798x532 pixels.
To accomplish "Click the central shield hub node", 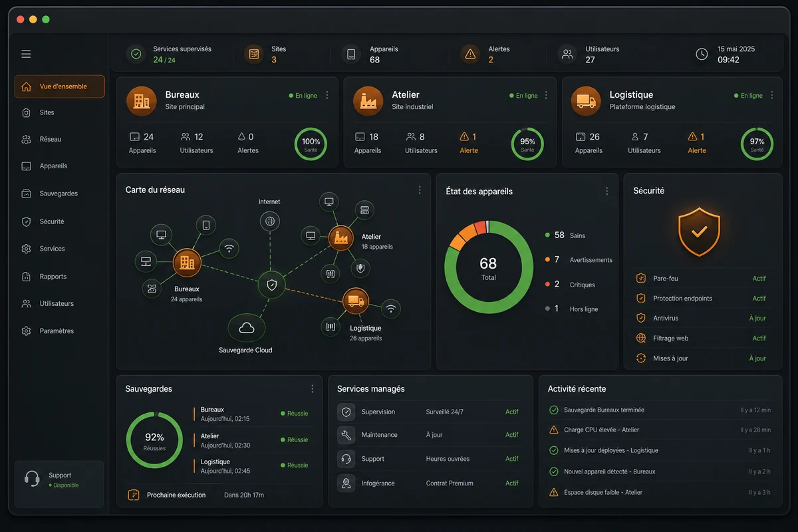I will (271, 285).
